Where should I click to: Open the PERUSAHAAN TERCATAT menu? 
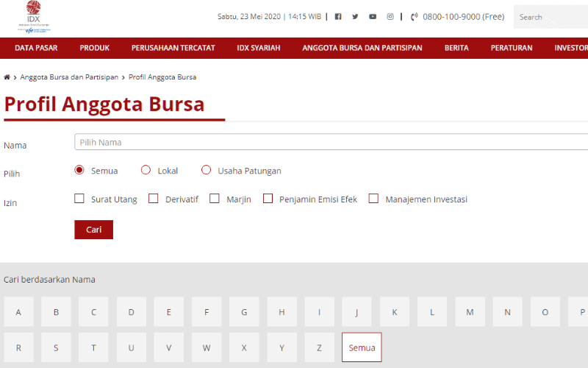click(173, 48)
